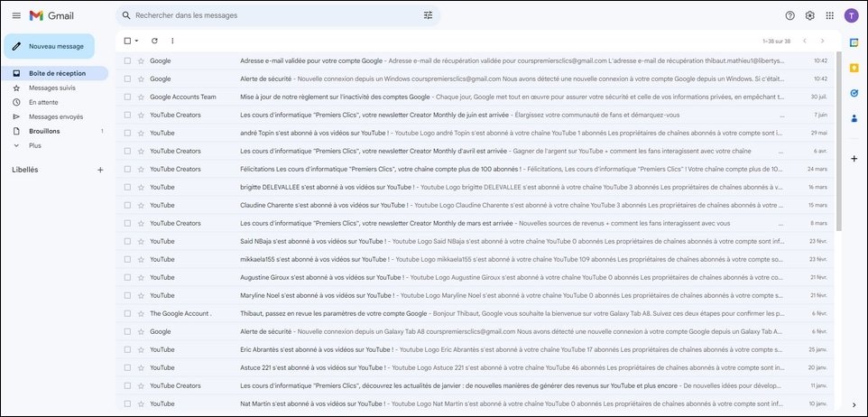Screen dimensions: 868x417
Task: Star the mikkaela155 subscription email
Action: click(141, 259)
